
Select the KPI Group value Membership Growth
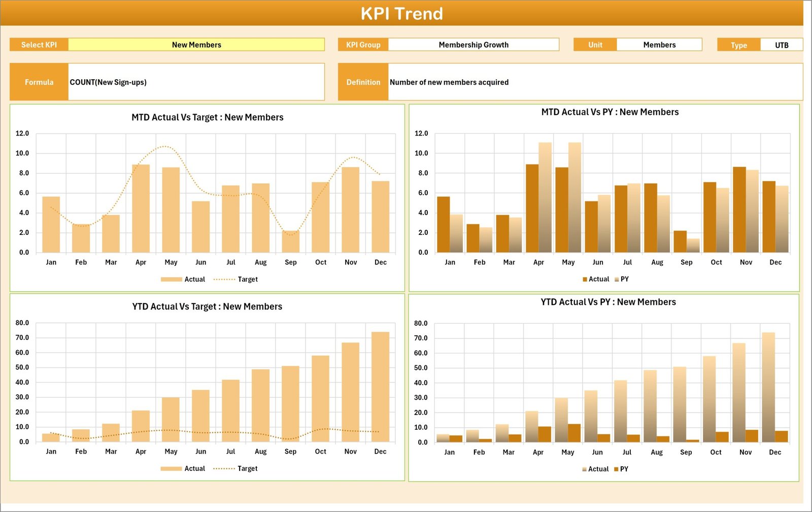[x=473, y=45]
